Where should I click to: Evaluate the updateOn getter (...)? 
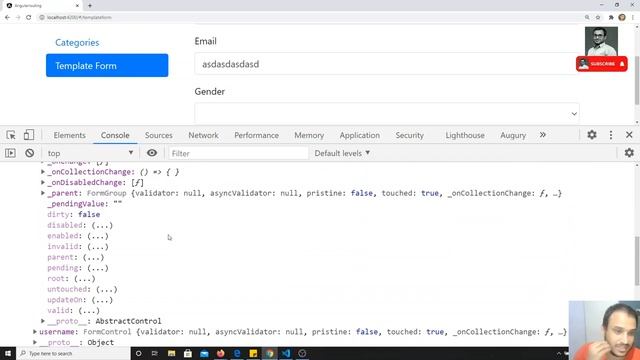[102, 300]
